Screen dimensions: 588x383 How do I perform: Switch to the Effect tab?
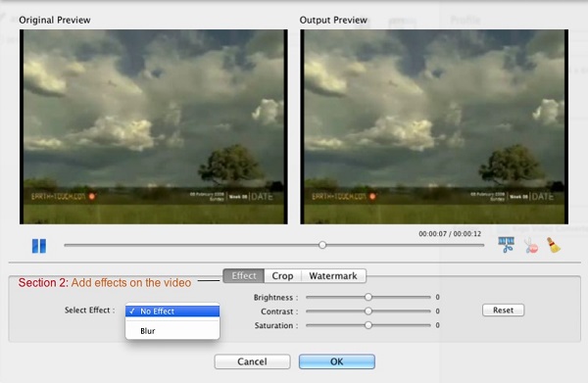click(x=244, y=276)
